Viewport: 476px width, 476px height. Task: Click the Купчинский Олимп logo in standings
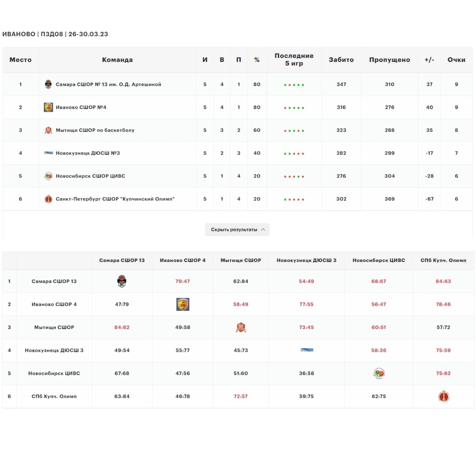click(x=48, y=199)
